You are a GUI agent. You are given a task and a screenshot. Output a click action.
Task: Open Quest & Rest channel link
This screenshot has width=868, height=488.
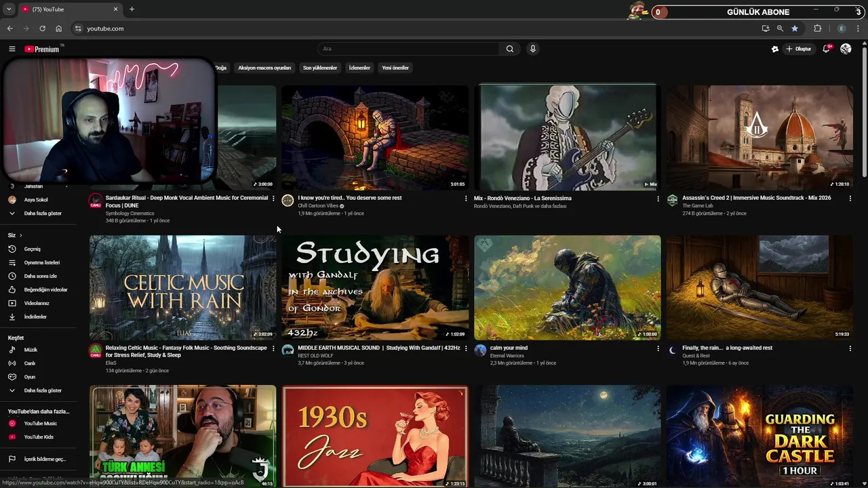tap(696, 355)
